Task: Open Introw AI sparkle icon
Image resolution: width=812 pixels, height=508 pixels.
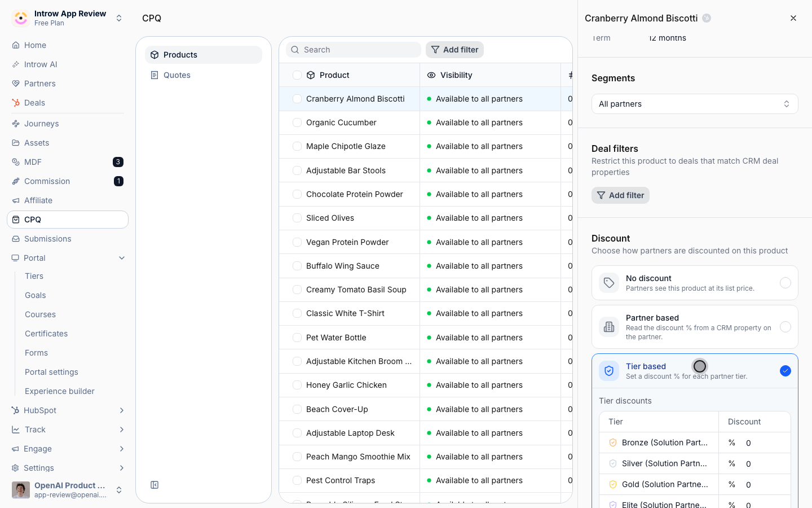Action: click(x=16, y=64)
